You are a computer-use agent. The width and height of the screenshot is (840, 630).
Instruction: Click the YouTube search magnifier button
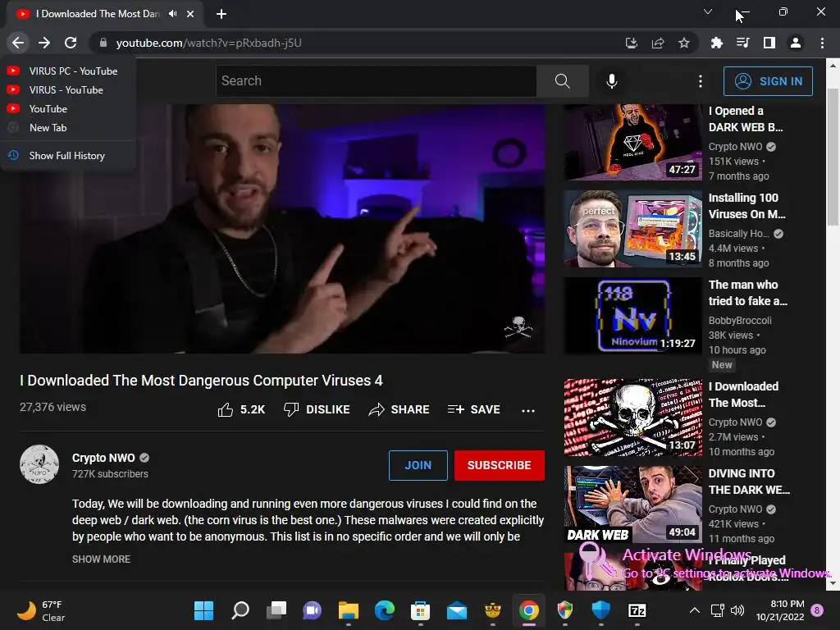click(563, 81)
